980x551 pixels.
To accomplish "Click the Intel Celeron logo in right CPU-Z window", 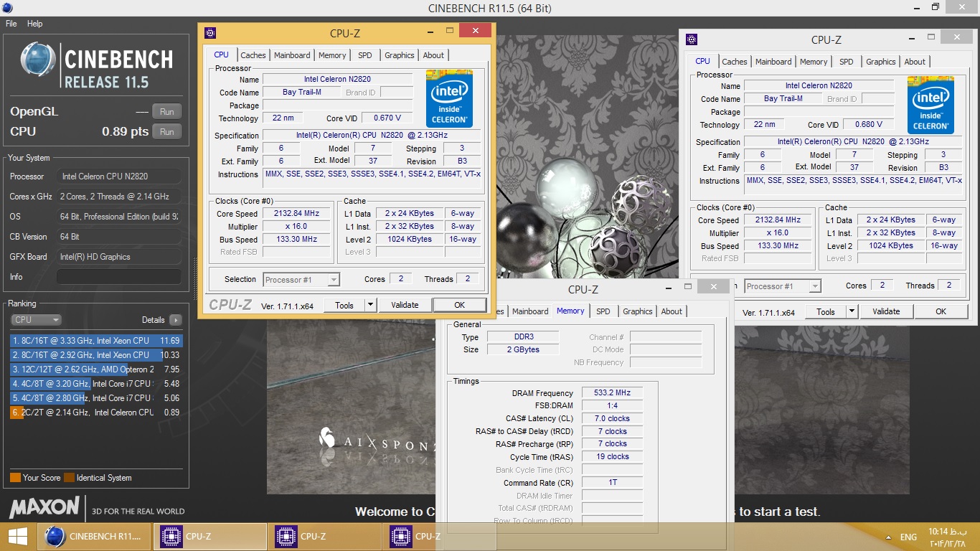I will tap(930, 105).
